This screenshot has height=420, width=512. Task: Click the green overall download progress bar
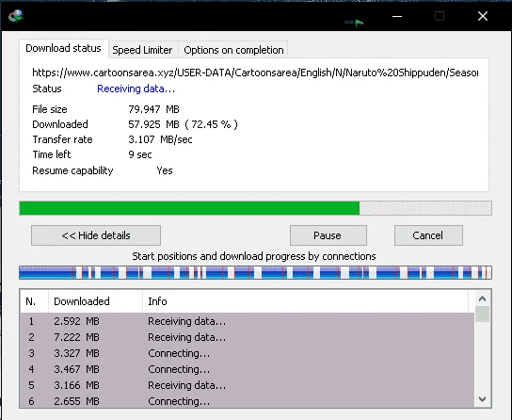click(255, 208)
